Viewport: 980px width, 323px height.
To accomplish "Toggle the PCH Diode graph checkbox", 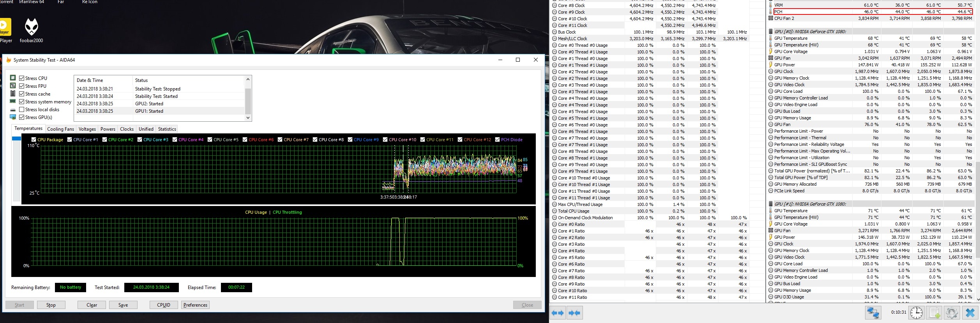I will (x=498, y=140).
